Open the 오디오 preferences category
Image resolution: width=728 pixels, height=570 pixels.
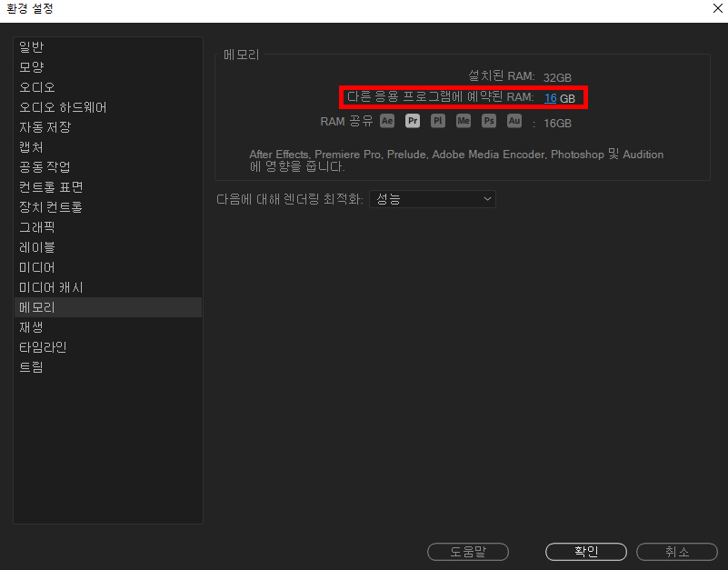pyautogui.click(x=108, y=87)
